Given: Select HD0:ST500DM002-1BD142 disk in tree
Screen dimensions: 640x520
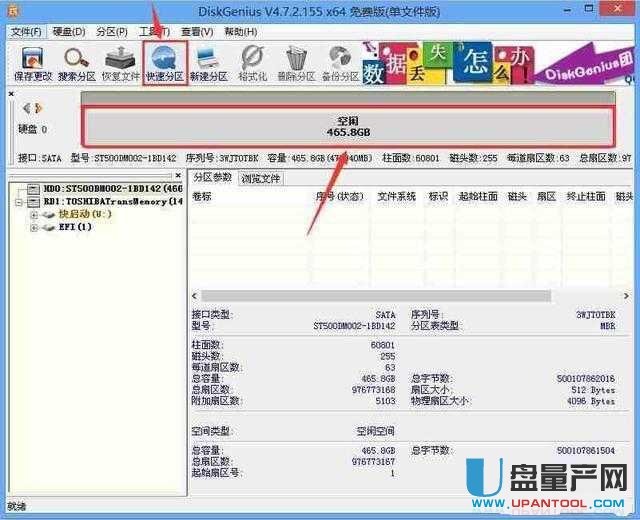Looking at the screenshot, I should (x=110, y=188).
